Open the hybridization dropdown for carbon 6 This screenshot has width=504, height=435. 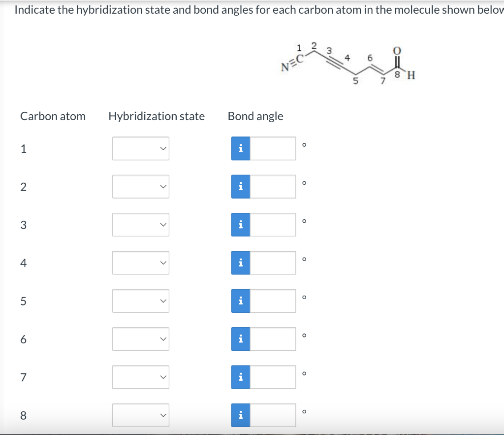[x=140, y=338]
